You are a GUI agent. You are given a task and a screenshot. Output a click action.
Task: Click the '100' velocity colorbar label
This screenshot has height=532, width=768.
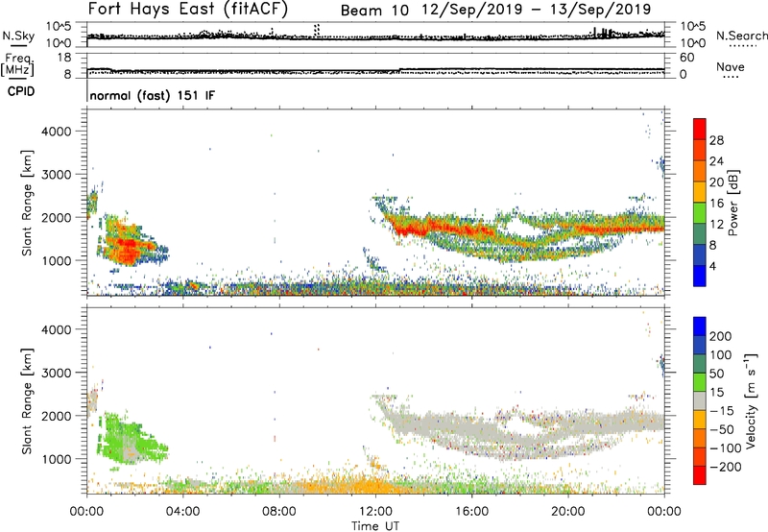pos(720,354)
